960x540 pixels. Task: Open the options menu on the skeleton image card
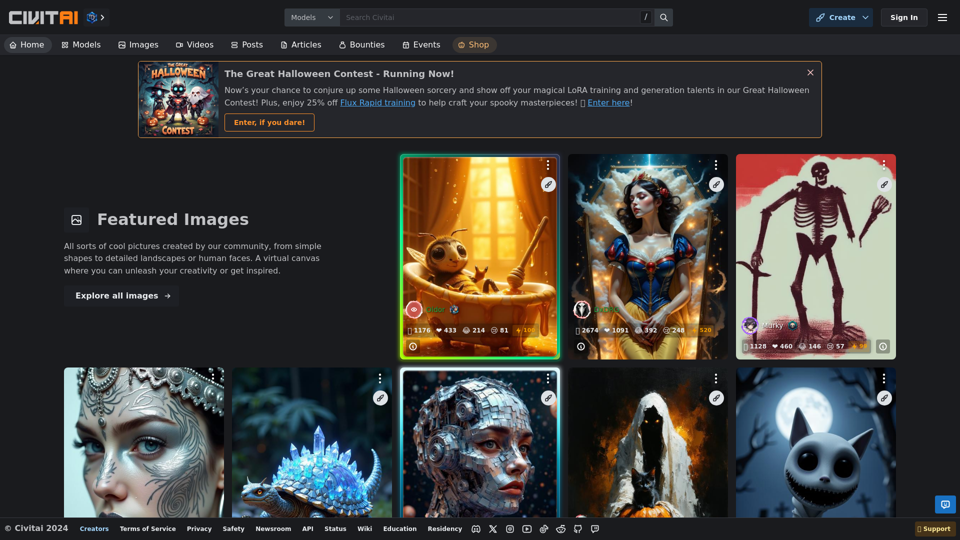pyautogui.click(x=883, y=165)
